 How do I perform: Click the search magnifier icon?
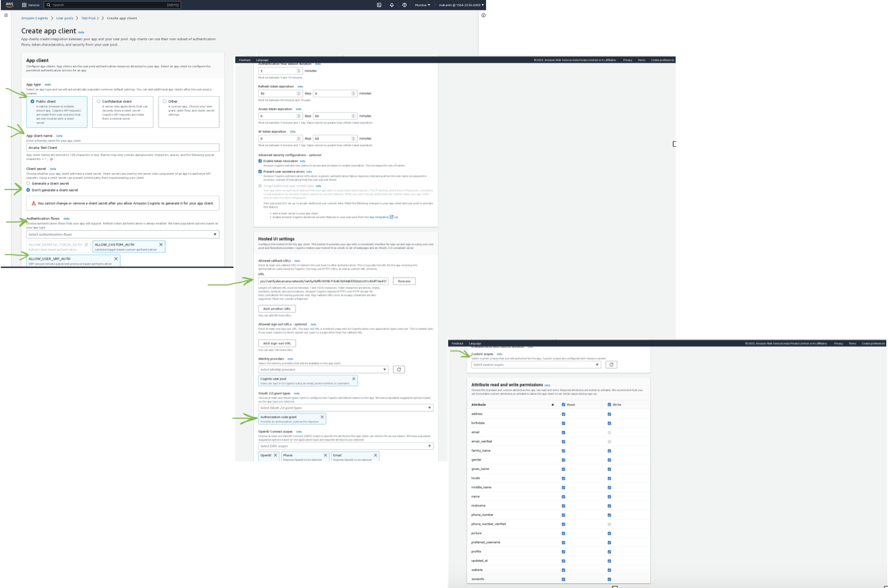pos(48,5)
